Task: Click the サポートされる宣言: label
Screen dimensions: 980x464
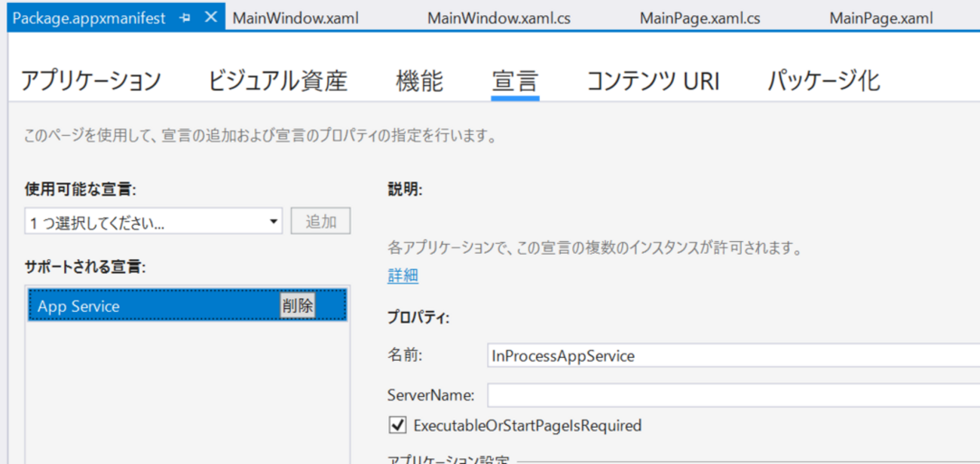Action: [x=85, y=267]
